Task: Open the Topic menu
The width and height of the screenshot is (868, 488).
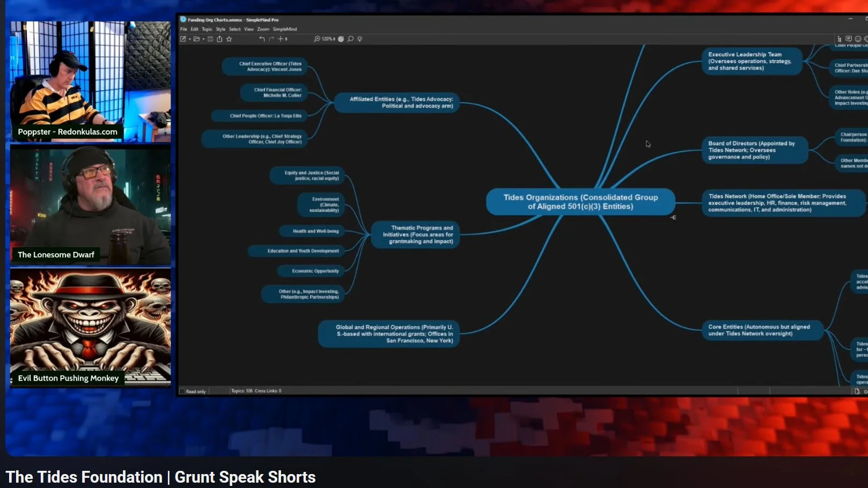Action: 207,29
